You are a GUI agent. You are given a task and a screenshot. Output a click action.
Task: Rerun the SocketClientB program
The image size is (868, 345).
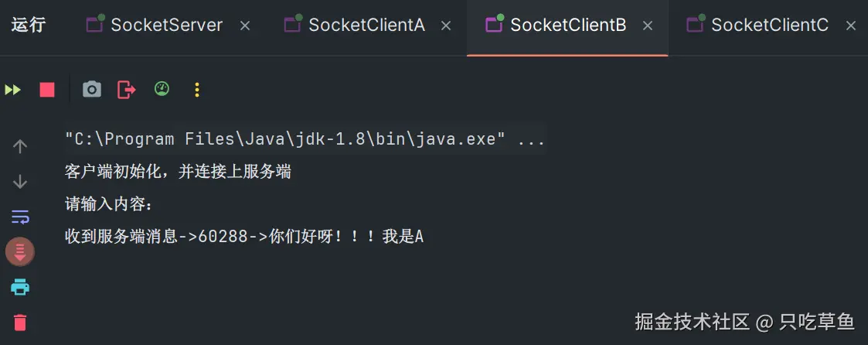point(12,90)
